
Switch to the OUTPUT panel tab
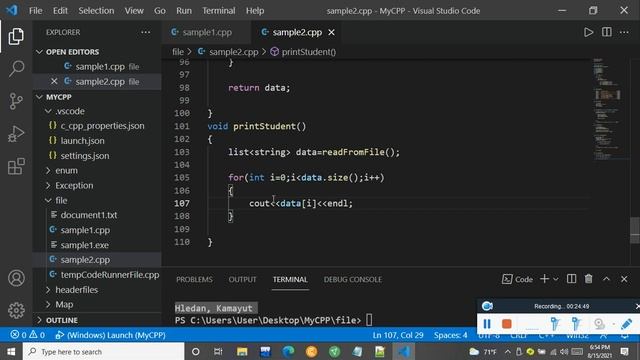pos(242,280)
